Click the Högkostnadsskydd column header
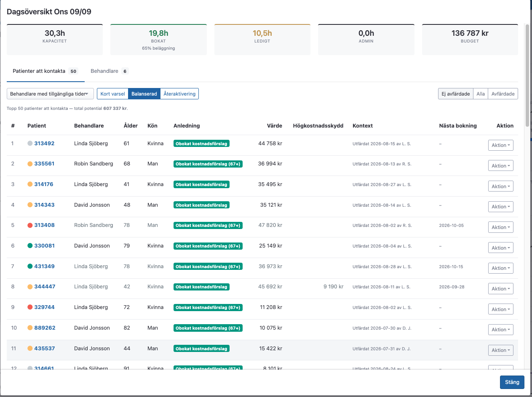Viewport: 532px width, 397px height. (318, 126)
